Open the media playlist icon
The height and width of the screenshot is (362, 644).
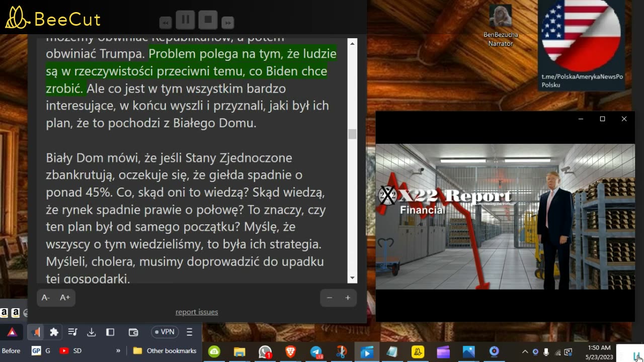(72, 332)
